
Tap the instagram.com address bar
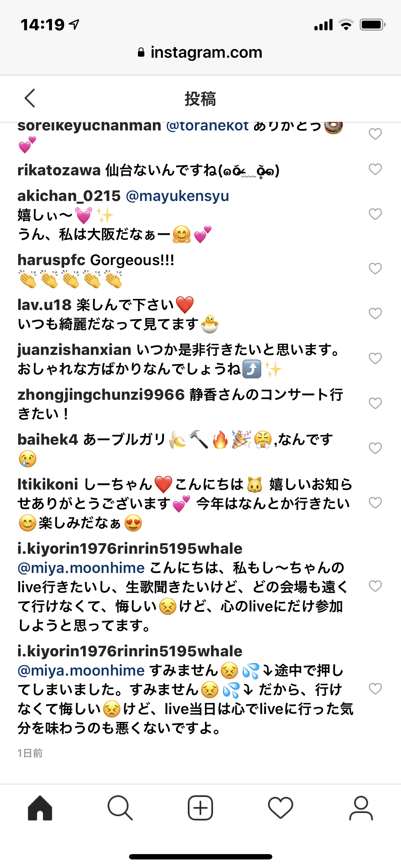(x=200, y=52)
